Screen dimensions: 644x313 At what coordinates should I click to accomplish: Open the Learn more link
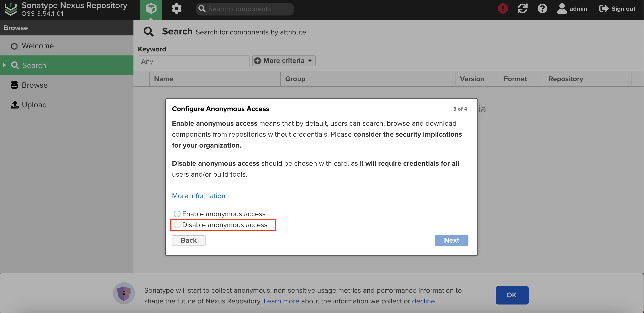pos(281,301)
